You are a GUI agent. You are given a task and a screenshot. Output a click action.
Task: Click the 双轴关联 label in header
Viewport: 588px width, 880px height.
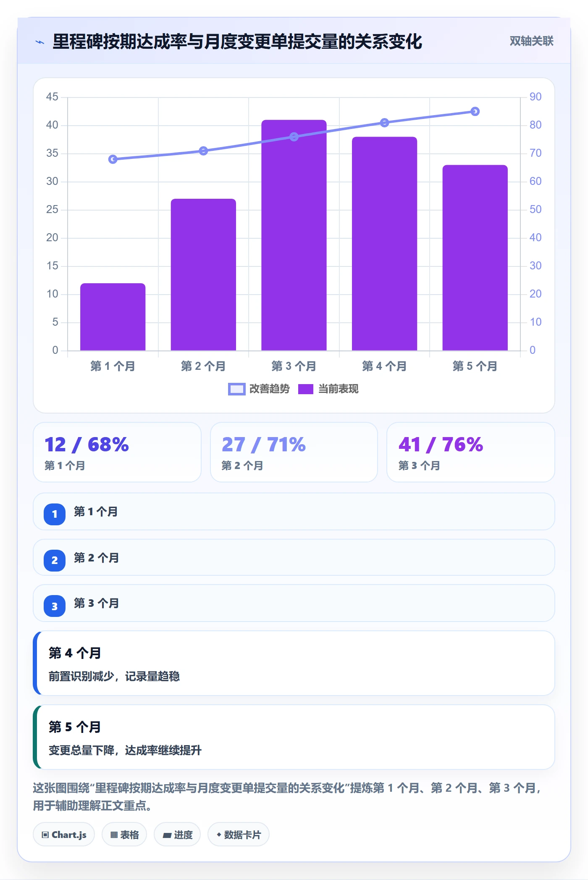coord(531,41)
